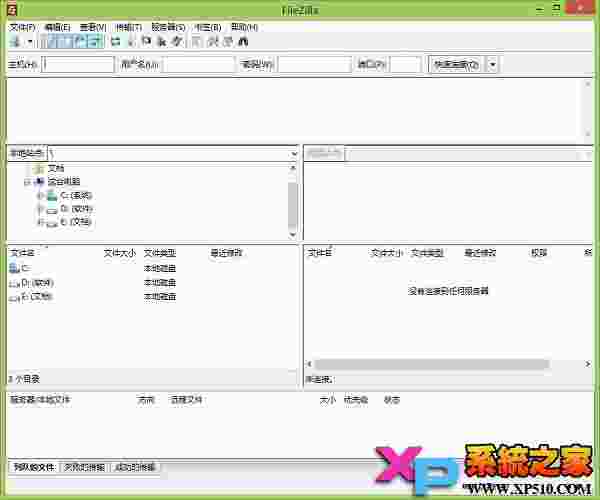Viewport: 600px width, 500px height.
Task: Click the disconnect from server icon
Action: point(162,41)
